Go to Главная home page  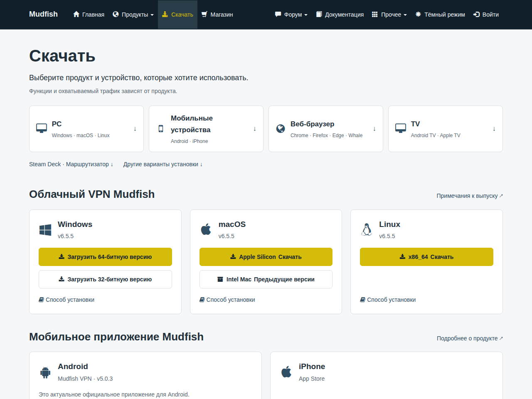coord(89,15)
